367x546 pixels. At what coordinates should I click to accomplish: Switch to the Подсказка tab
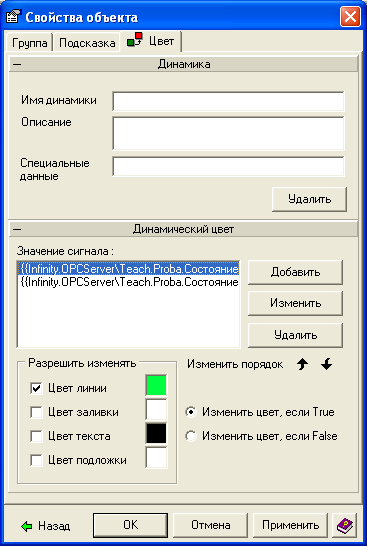(87, 43)
